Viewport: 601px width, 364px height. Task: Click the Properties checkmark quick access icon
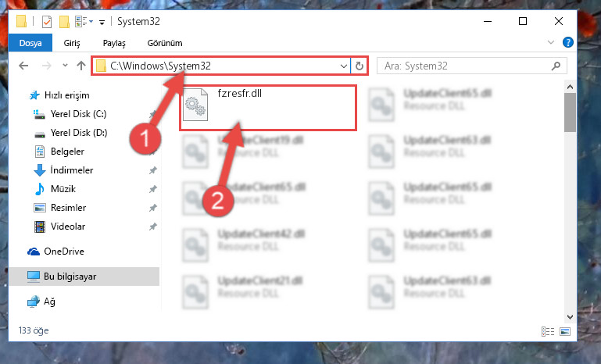[47, 22]
